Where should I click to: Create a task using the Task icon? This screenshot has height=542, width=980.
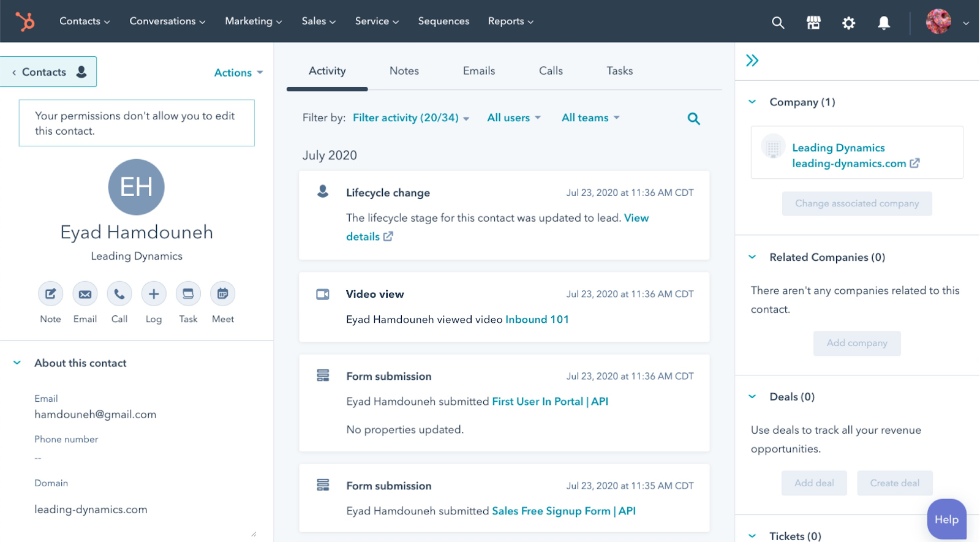[188, 294]
